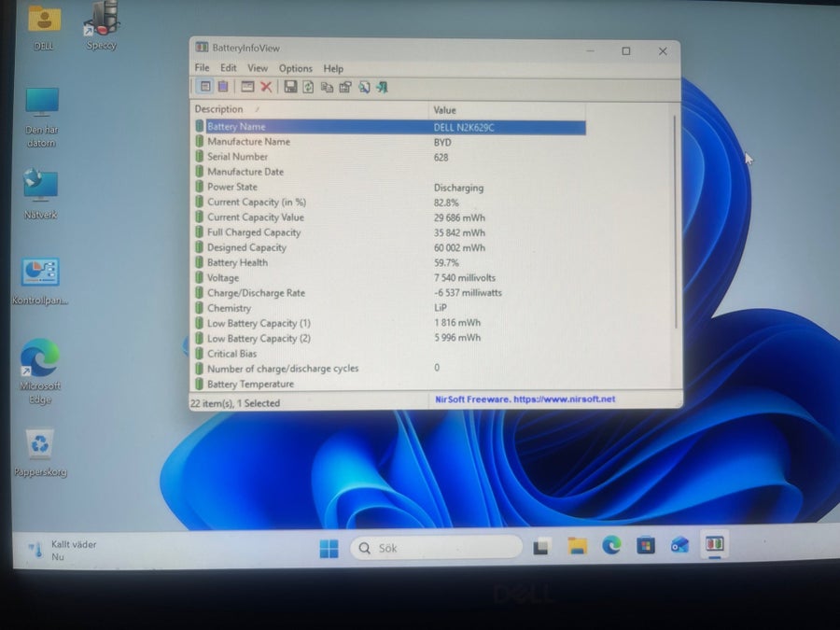Click the Exit toolbar icon
Image resolution: width=840 pixels, height=630 pixels.
[382, 87]
